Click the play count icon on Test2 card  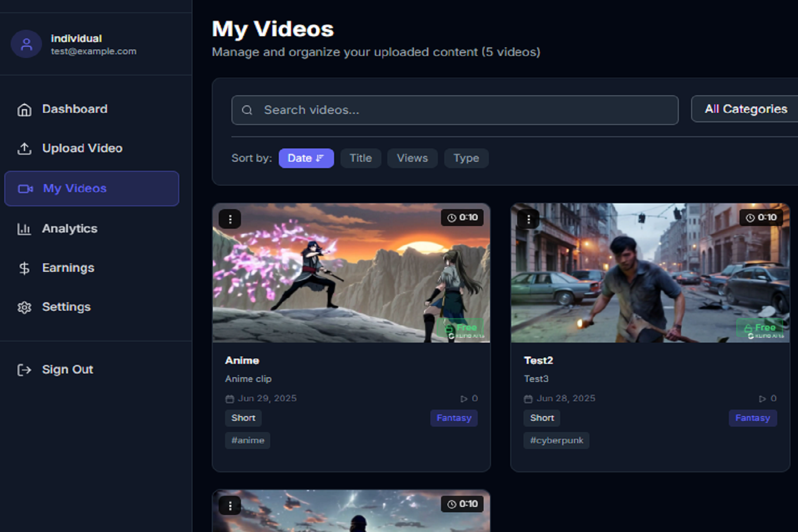click(762, 398)
